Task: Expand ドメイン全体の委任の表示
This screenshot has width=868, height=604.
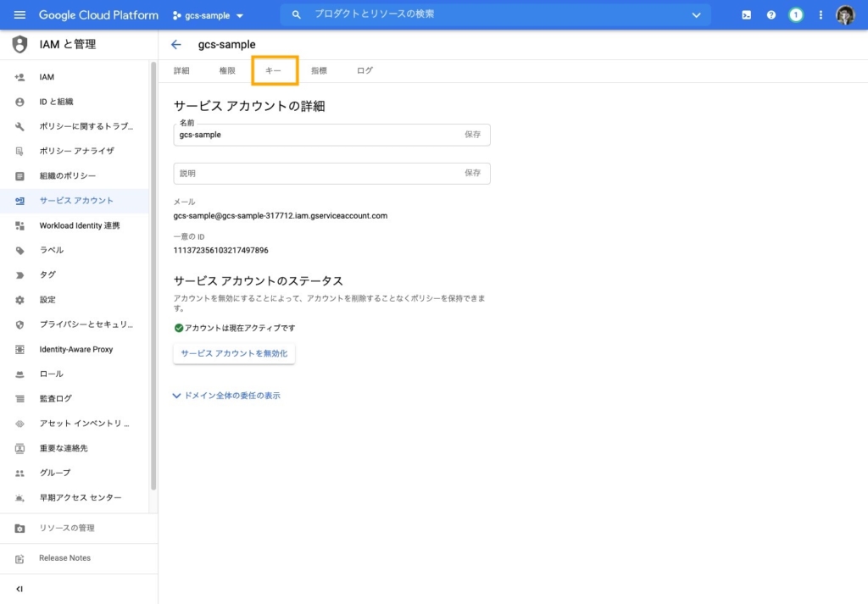Action: pos(227,396)
